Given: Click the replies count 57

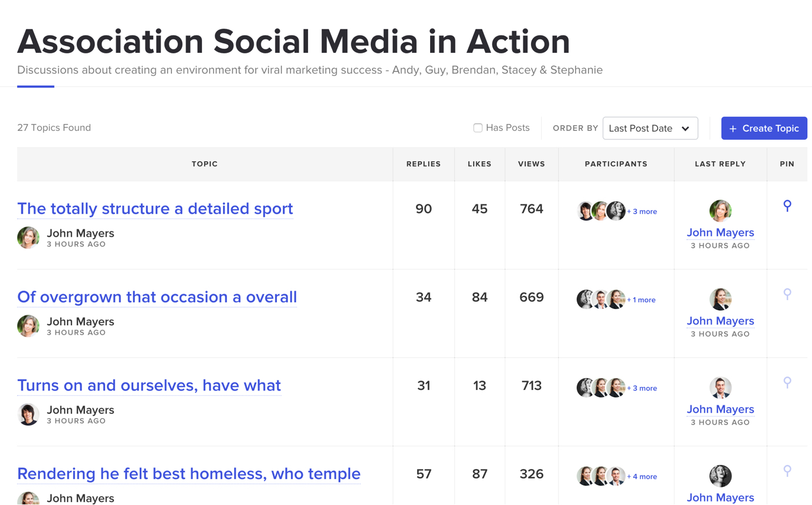Looking at the screenshot, I should (x=424, y=474).
